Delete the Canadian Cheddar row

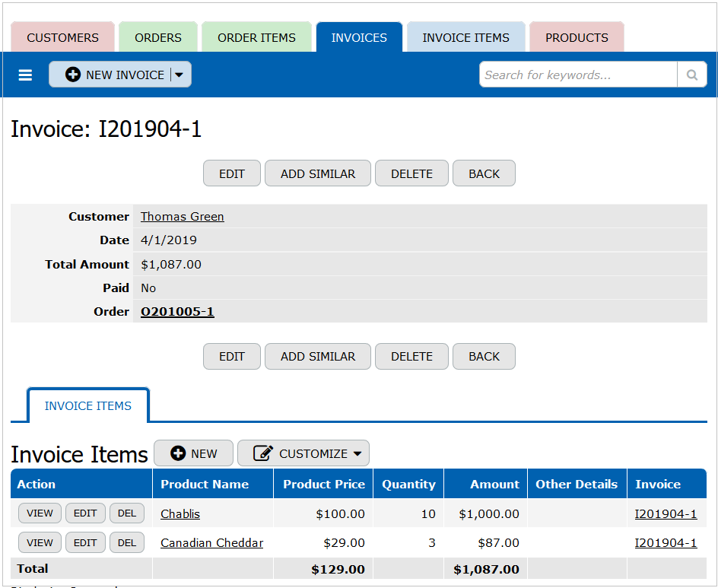[x=127, y=543]
